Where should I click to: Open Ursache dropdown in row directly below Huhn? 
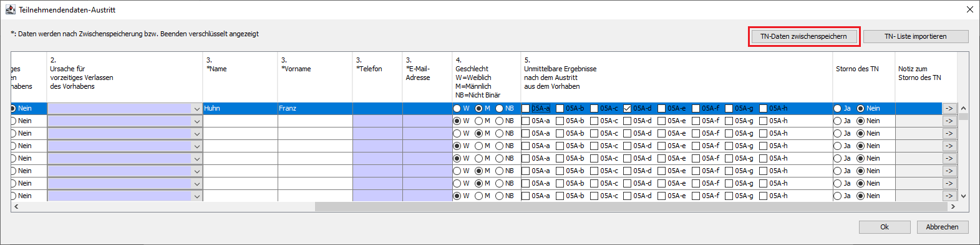[196, 121]
